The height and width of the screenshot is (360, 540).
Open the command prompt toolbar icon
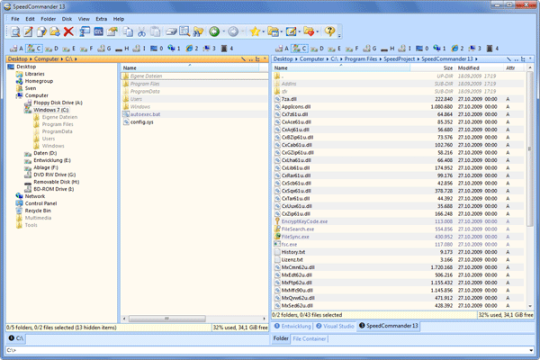tap(98, 32)
